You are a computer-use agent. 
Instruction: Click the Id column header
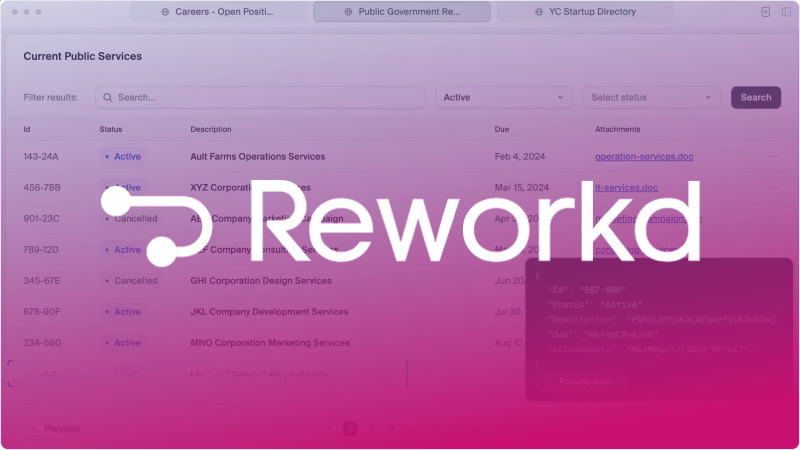[27, 130]
